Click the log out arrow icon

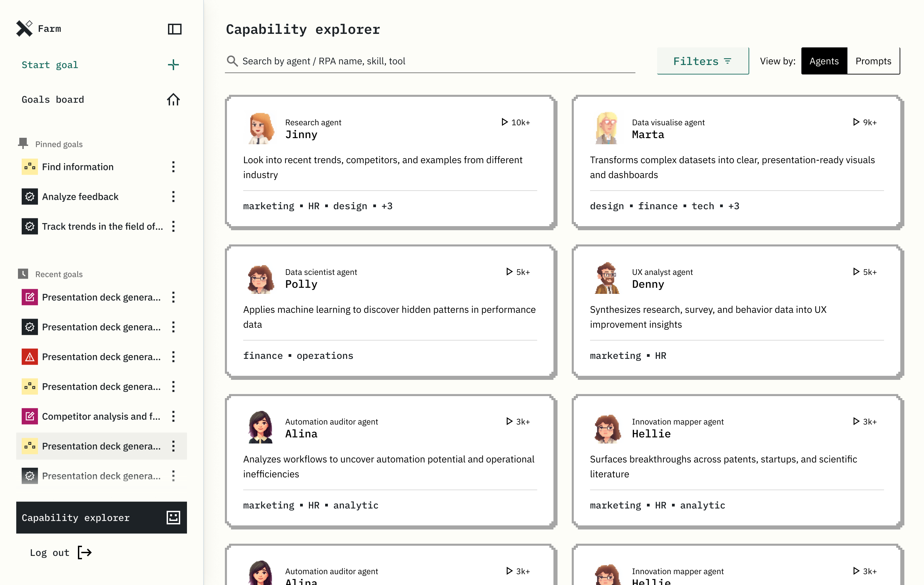click(85, 552)
